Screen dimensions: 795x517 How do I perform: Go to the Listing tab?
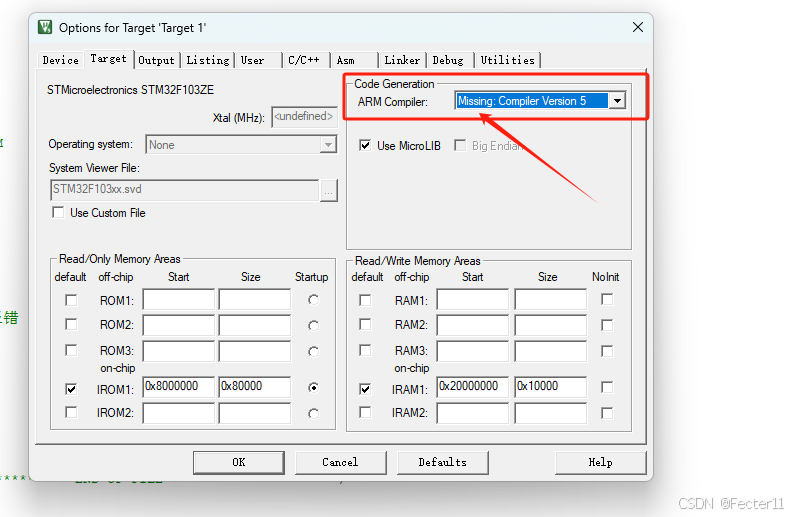tap(208, 60)
